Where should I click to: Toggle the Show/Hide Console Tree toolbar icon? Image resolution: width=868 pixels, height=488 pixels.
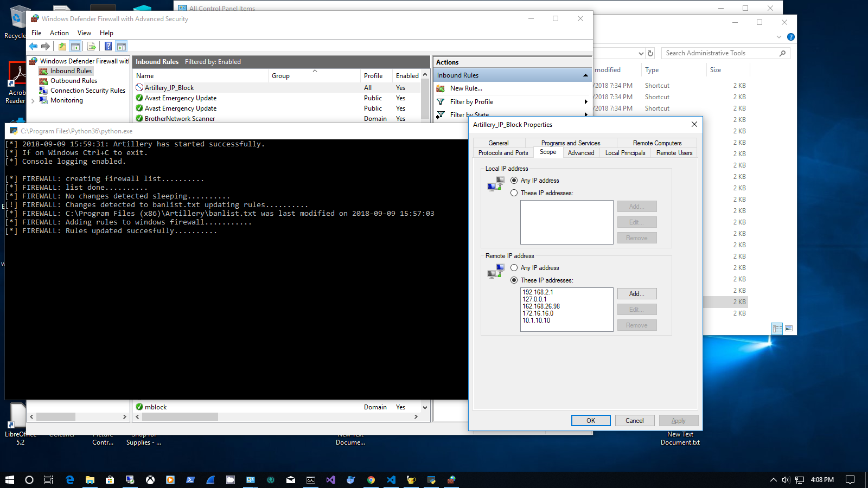[75, 46]
